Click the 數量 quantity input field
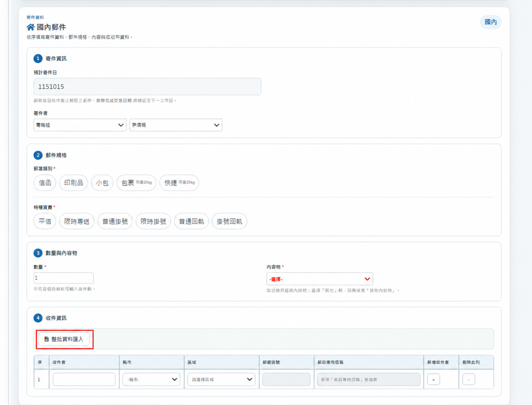 pos(64,278)
